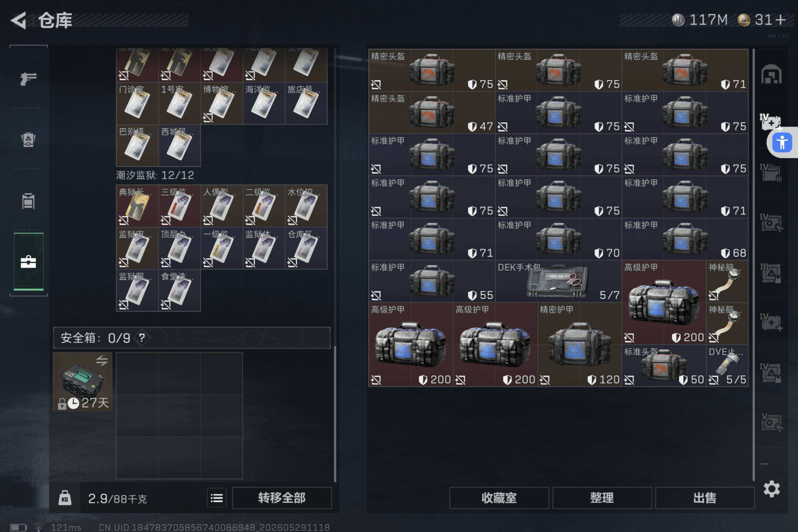Select the backpack category in left sidebar
This screenshot has width=798, height=532.
pos(29,139)
